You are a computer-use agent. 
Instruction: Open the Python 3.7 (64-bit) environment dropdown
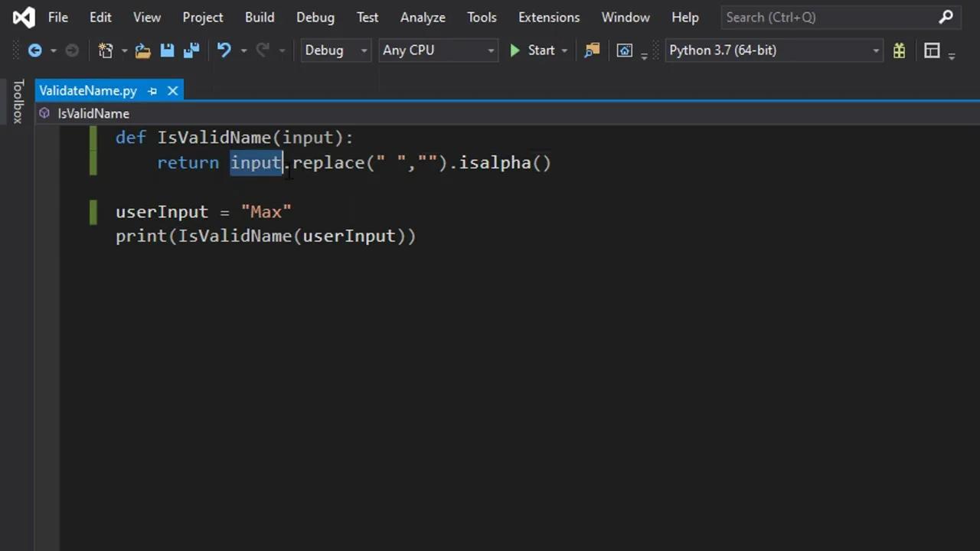click(773, 51)
